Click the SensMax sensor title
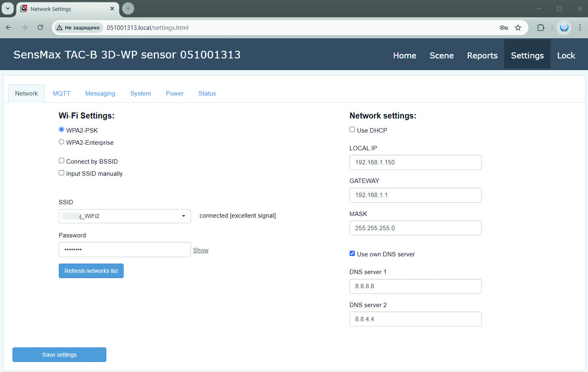588x372 pixels. point(127,55)
